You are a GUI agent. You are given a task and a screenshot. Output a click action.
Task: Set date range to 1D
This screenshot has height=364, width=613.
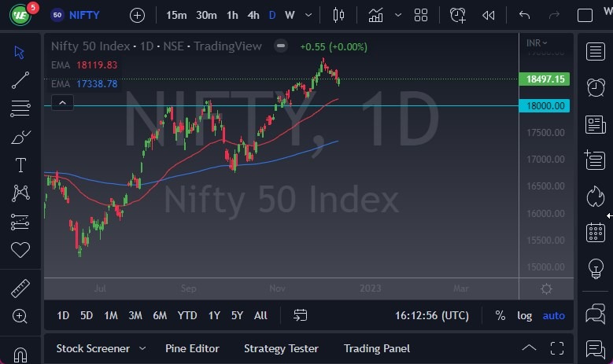click(x=63, y=315)
